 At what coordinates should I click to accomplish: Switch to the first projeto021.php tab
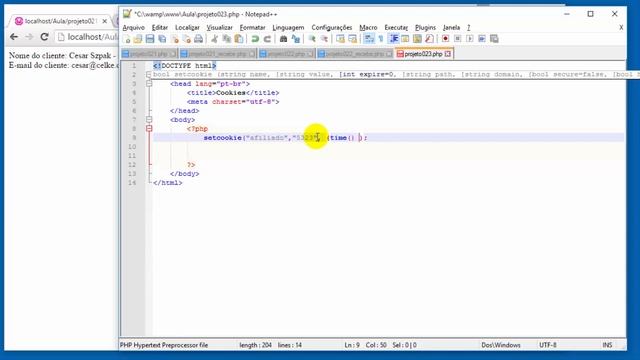click(x=149, y=54)
